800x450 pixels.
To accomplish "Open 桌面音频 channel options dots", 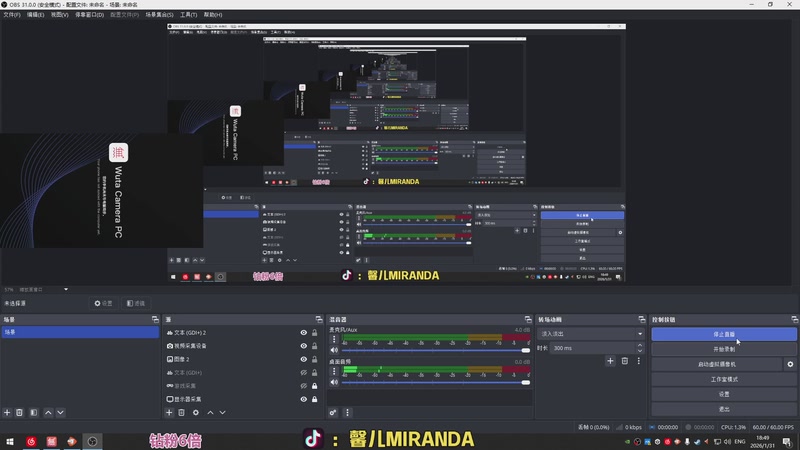I will [x=334, y=371].
